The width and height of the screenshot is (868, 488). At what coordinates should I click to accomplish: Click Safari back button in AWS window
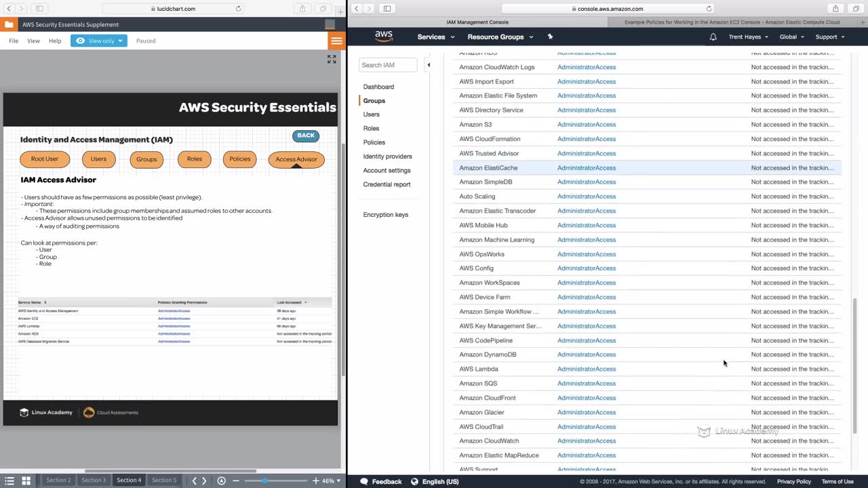357,9
